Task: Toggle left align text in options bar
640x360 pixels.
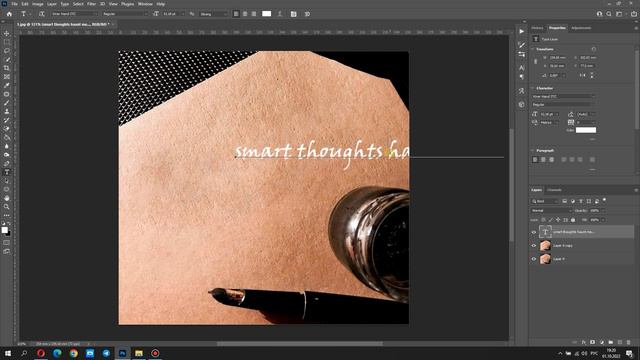Action: tap(236, 14)
